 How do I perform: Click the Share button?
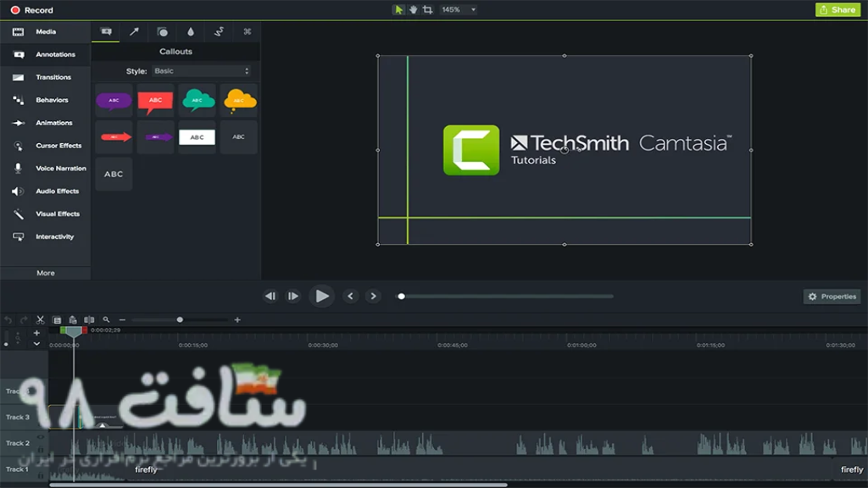pos(837,9)
